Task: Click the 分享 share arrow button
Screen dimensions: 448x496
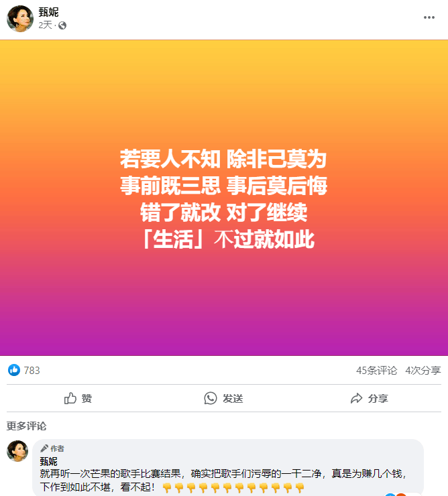Action: click(369, 398)
